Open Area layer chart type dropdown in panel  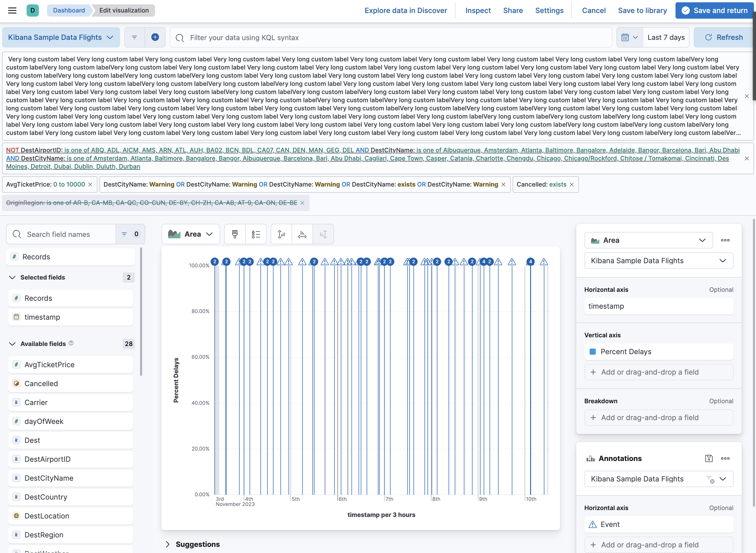(648, 240)
